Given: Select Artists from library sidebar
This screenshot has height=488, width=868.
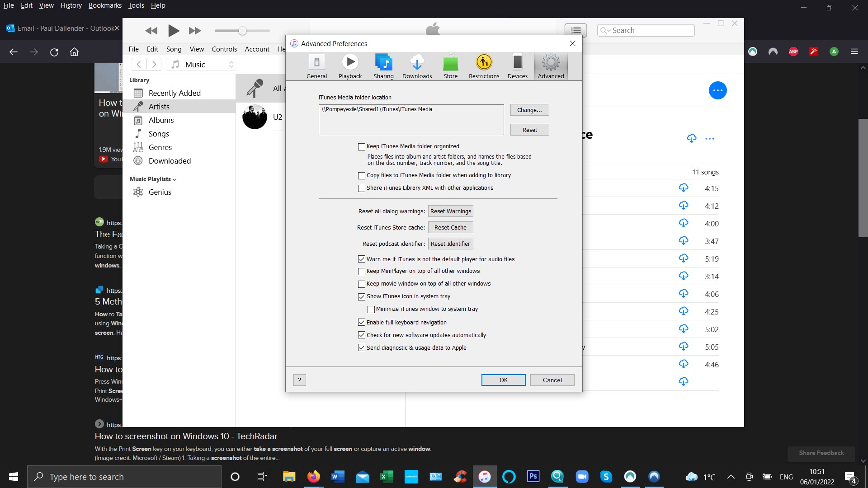Looking at the screenshot, I should pyautogui.click(x=158, y=106).
